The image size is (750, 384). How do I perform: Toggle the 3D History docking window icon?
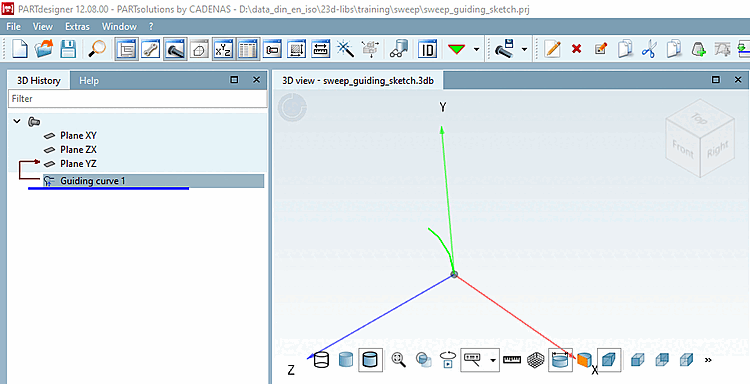127,49
